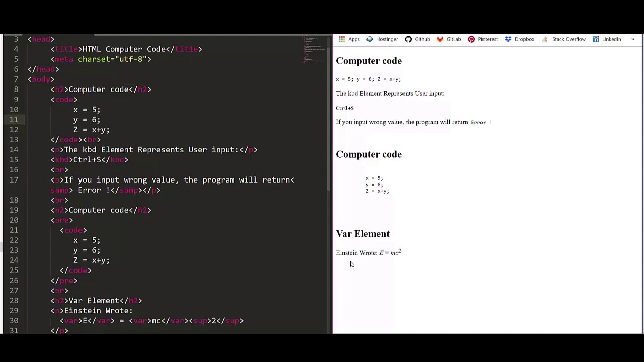Viewport: 644px width, 362px height.
Task: Click the body tag on line 7
Action: tap(41, 79)
